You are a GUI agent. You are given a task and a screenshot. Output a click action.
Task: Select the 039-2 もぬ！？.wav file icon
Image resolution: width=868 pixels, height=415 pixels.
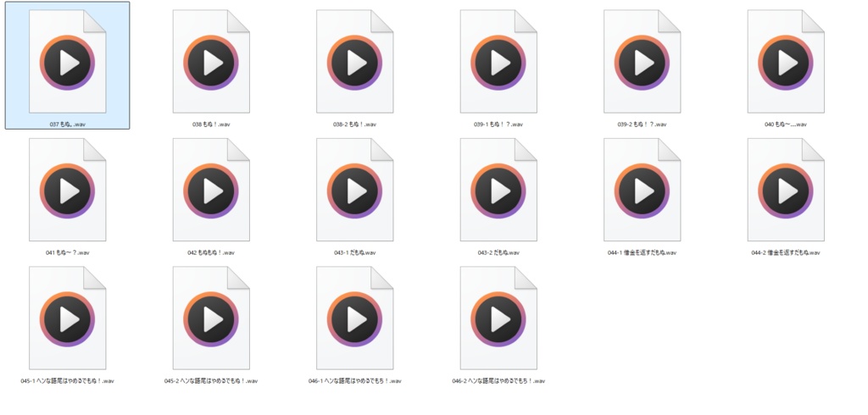pyautogui.click(x=643, y=62)
